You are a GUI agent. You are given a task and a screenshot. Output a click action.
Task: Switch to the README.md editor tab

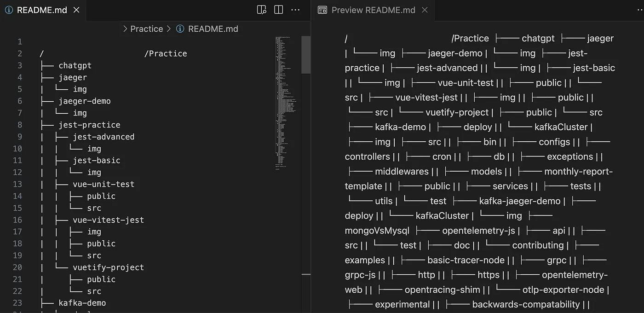coord(42,10)
